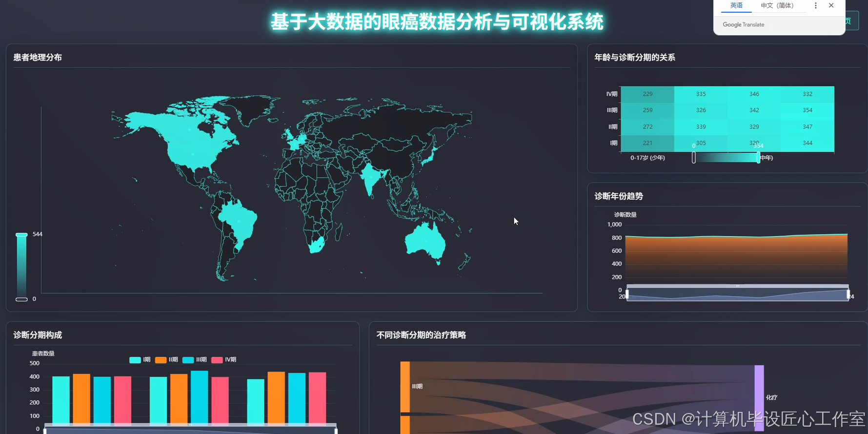Click the 1,000 axis label in the trend chart
Viewport: 868px width, 434px height.
coord(615,225)
